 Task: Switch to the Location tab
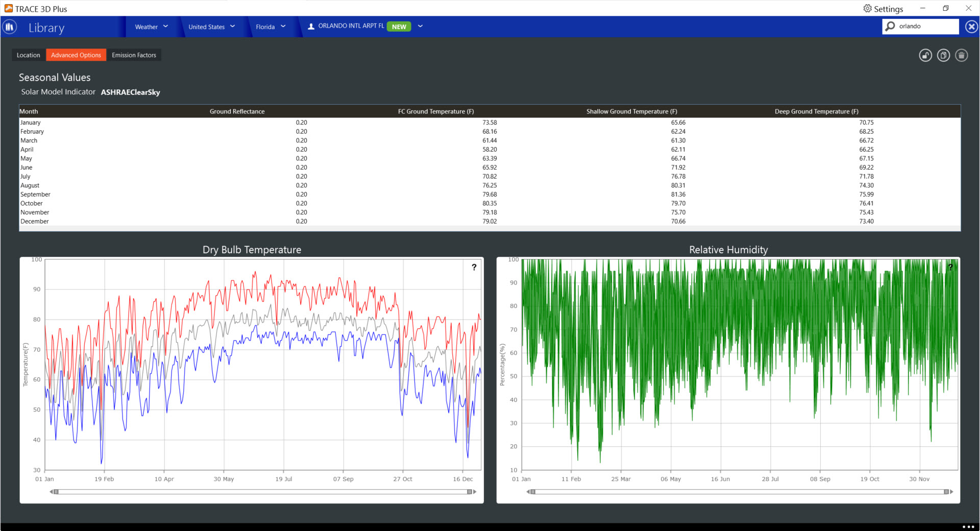click(28, 55)
